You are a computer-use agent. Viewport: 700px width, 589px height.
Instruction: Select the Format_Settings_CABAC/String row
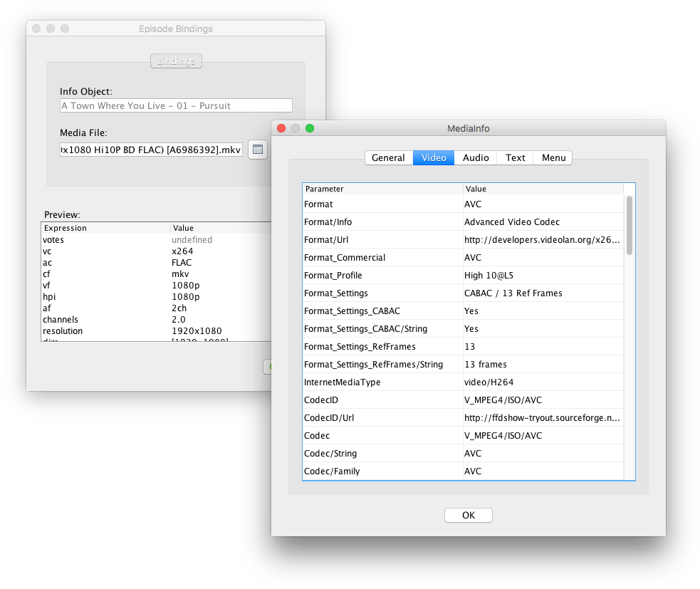(463, 329)
